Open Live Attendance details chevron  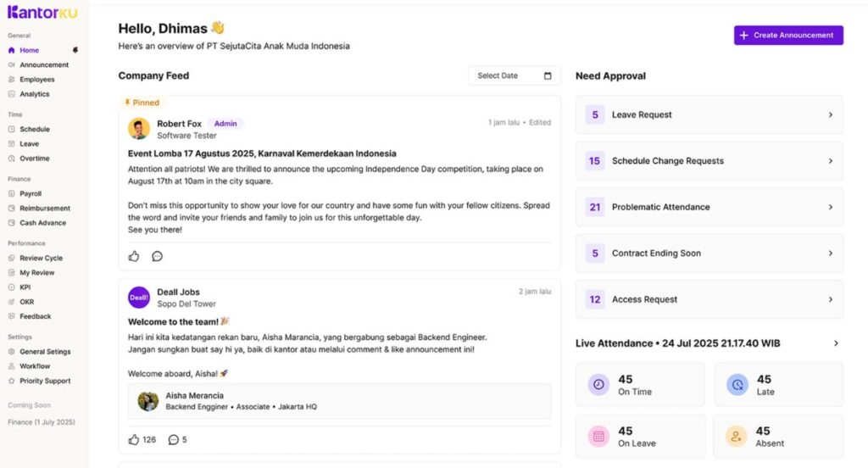point(836,343)
